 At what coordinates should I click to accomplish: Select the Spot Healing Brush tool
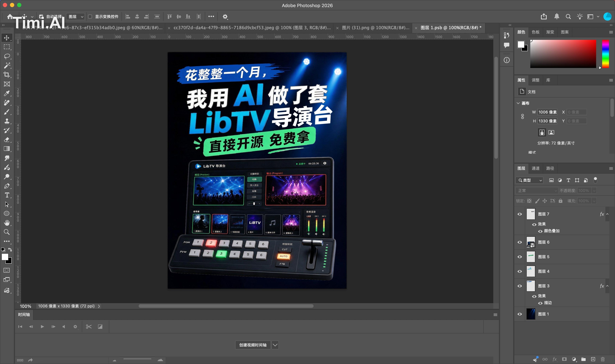[x=7, y=102]
